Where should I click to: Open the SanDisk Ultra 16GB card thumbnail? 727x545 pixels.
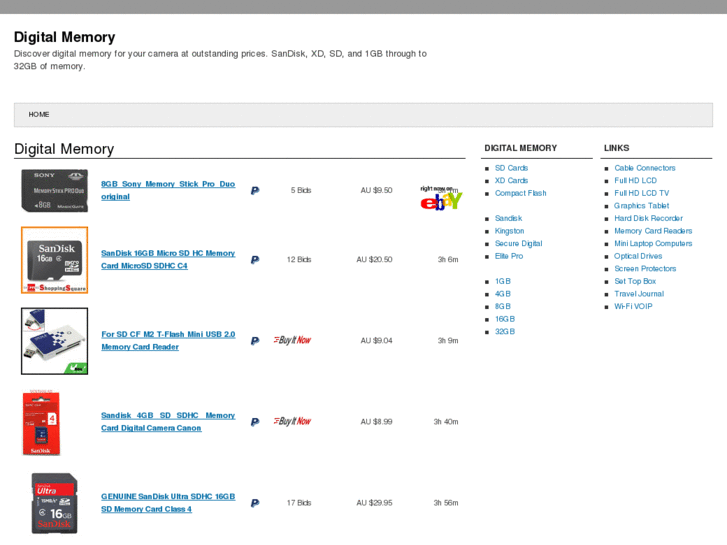54,503
